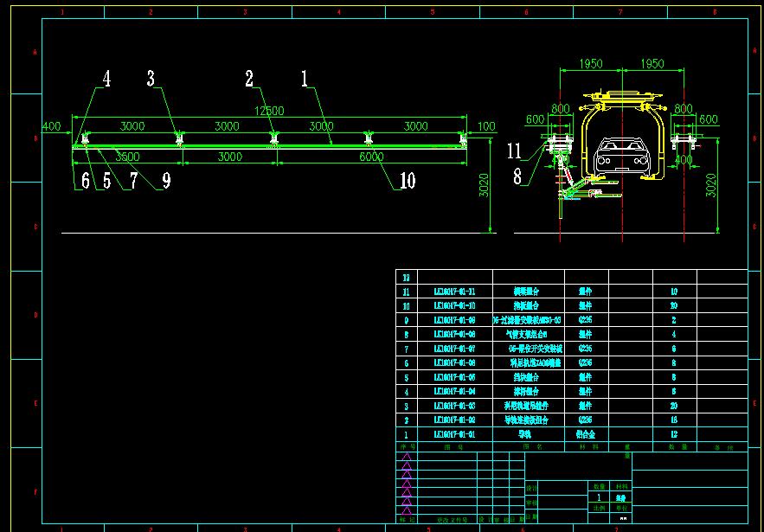Select parts list row with drawing number ending 01-11

coord(572,292)
